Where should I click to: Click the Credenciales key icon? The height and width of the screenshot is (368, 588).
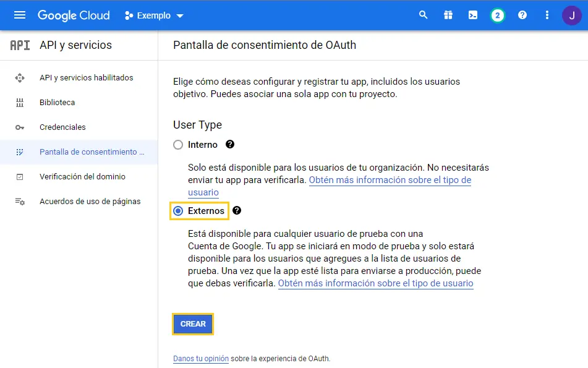point(20,127)
